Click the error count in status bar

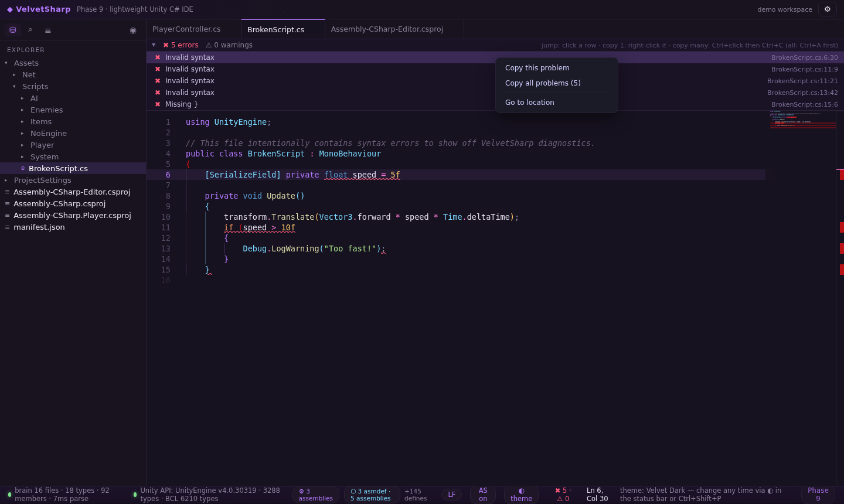click(563, 495)
